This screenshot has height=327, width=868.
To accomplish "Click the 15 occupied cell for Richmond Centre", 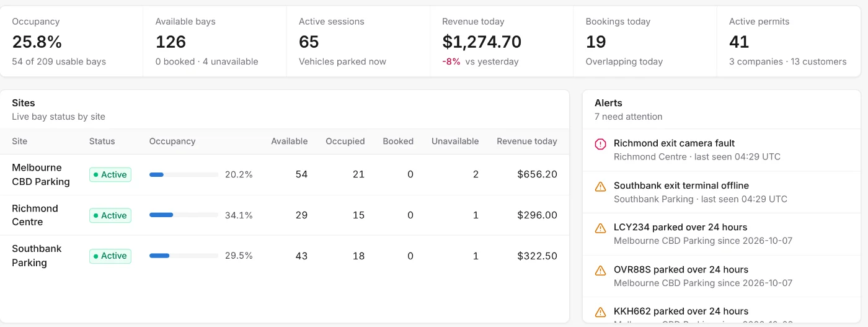I will [x=358, y=215].
